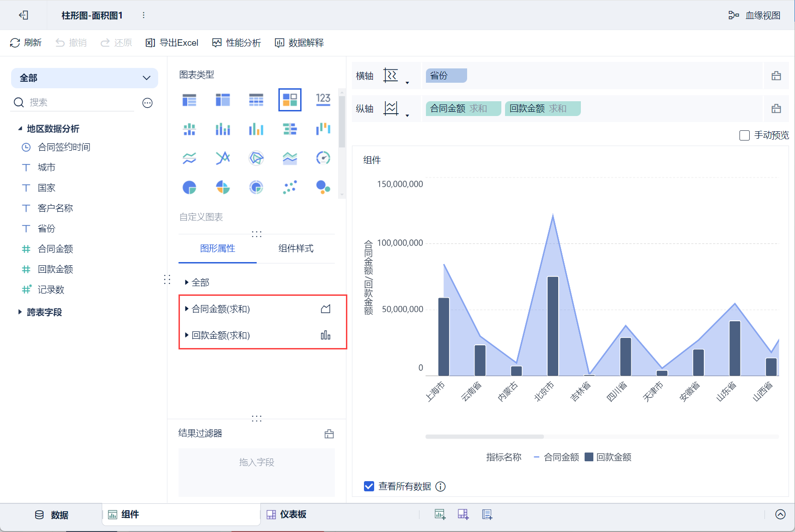Export the chart via 导出Excel
The height and width of the screenshot is (532, 795).
tap(172, 43)
